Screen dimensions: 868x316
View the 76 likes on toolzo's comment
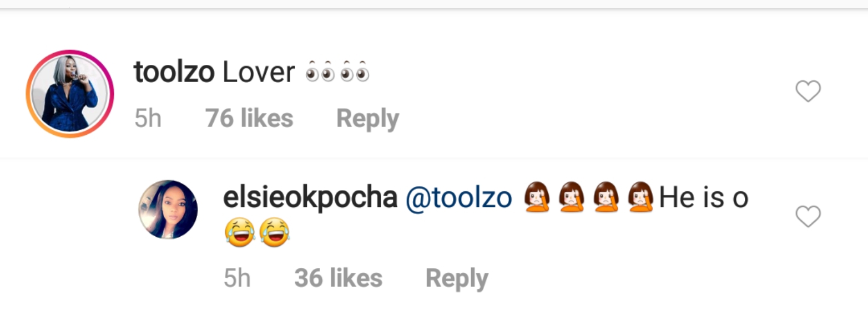point(249,119)
